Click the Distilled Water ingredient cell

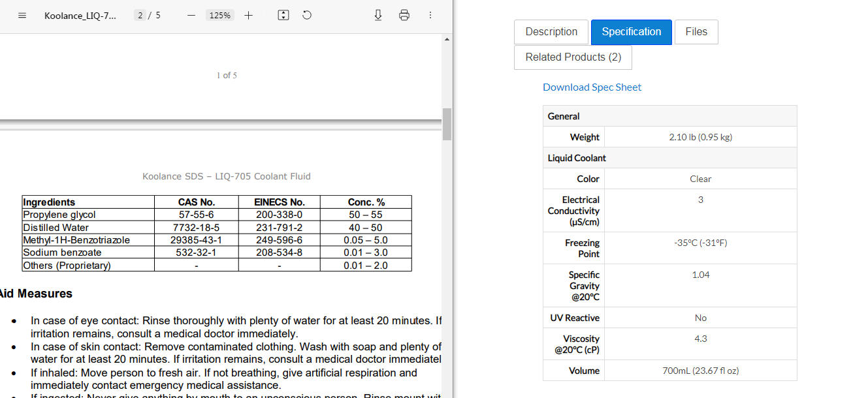click(88, 228)
